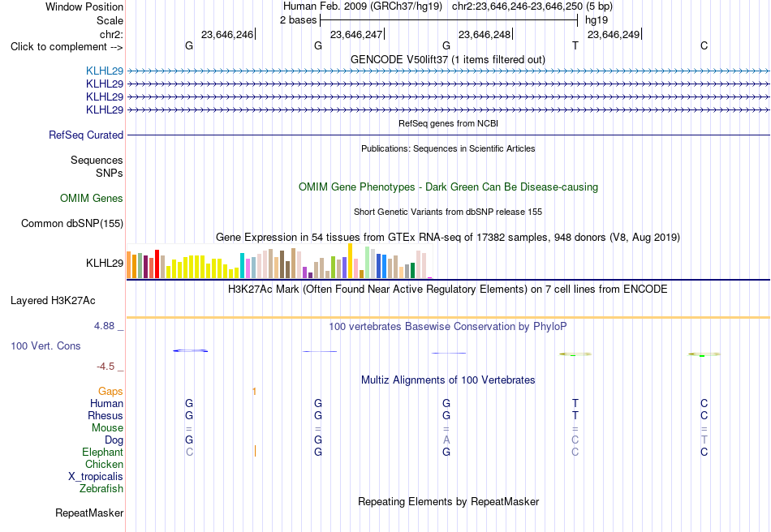Image resolution: width=771 pixels, height=532 pixels.
Task: Click the Zebrafish species row label
Action: (x=101, y=489)
